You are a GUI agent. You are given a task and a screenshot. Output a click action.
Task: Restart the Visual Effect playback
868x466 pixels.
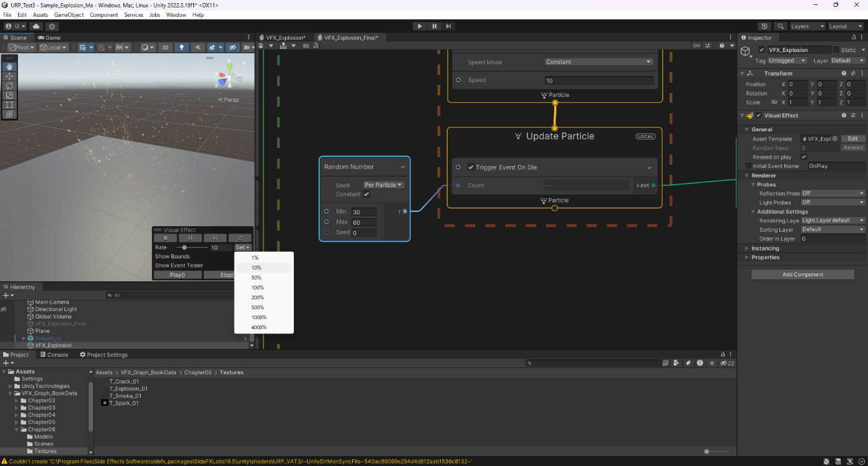(x=239, y=238)
